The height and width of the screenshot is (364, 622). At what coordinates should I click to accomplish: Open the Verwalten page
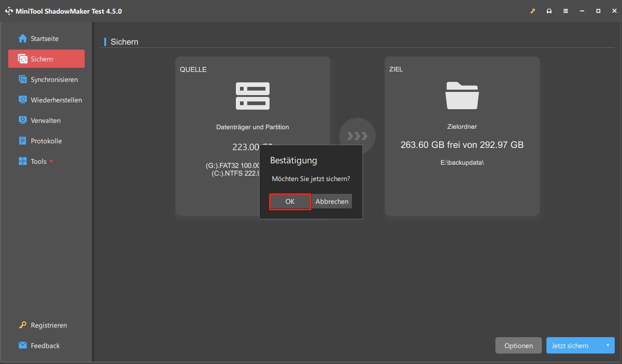46,121
